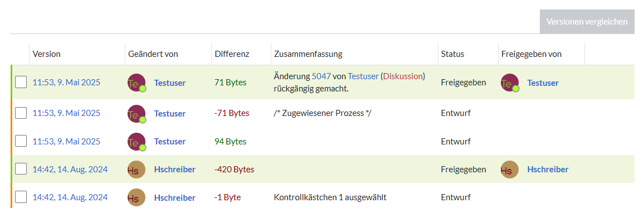Viewport: 644px width, 208px height.
Task: Tick the checkbox for the 94 Bytes version
Action: 21,141
